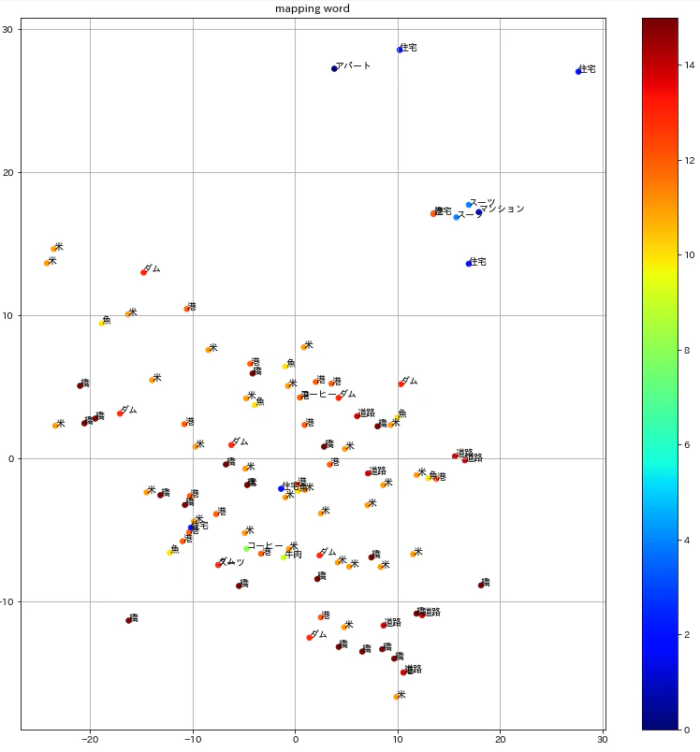
Task: Click the y-axis tick label -10
Action: coord(7,602)
